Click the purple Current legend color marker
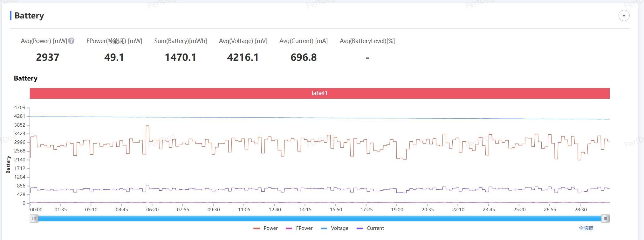This screenshot has height=240, width=644. (x=360, y=228)
